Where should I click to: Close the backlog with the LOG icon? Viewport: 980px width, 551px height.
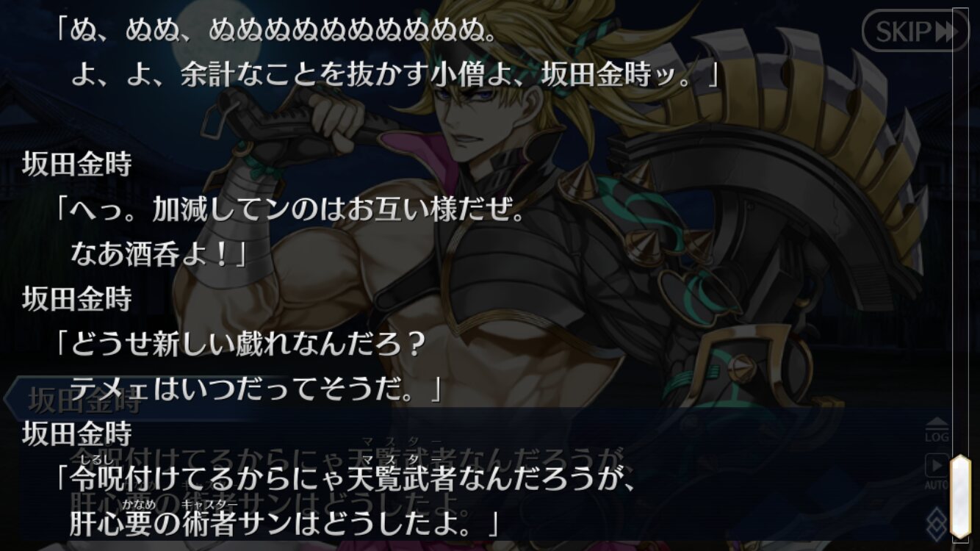coord(937,431)
